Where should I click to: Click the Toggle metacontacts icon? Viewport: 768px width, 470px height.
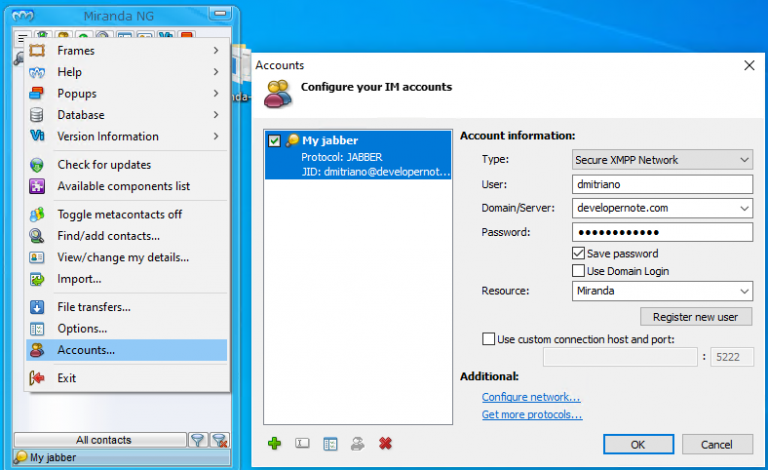[x=37, y=214]
